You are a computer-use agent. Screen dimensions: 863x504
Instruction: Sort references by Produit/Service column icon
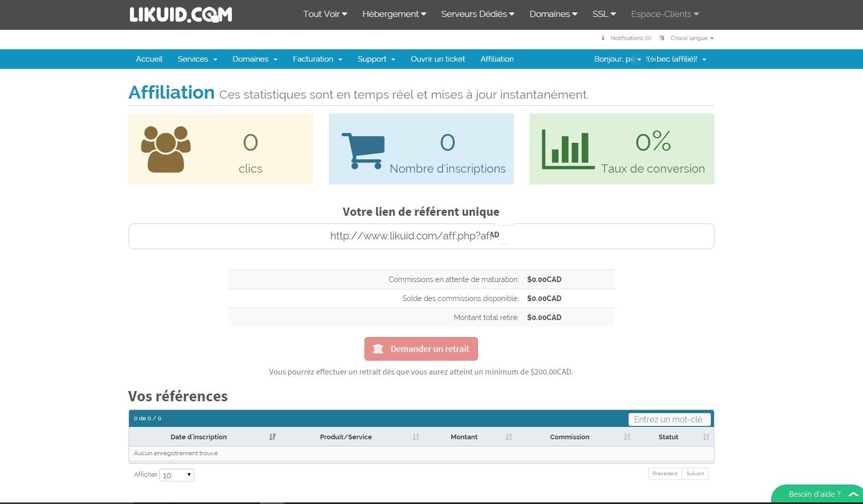pyautogui.click(x=416, y=437)
